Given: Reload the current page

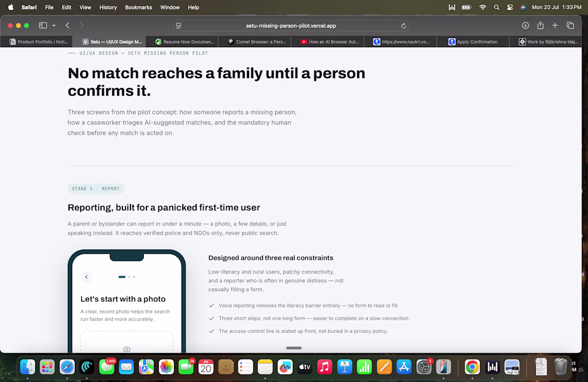Looking at the screenshot, I should pyautogui.click(x=403, y=26).
